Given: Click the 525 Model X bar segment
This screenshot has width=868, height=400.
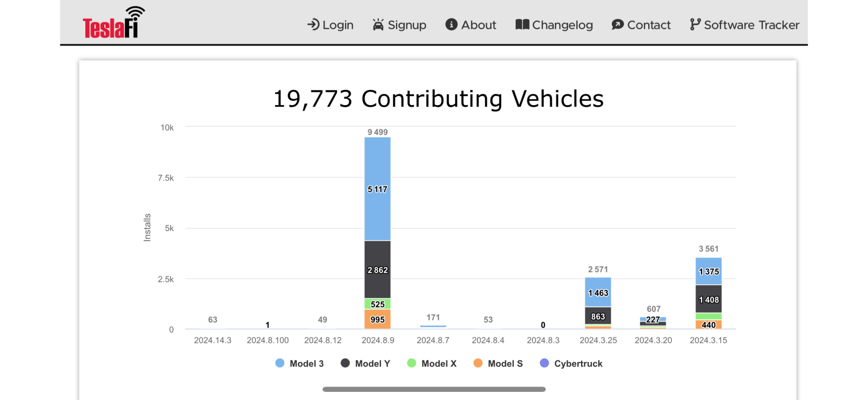Looking at the screenshot, I should 378,304.
